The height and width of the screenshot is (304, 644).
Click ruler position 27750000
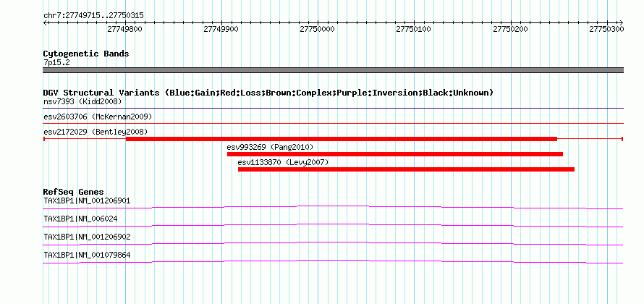coord(318,29)
